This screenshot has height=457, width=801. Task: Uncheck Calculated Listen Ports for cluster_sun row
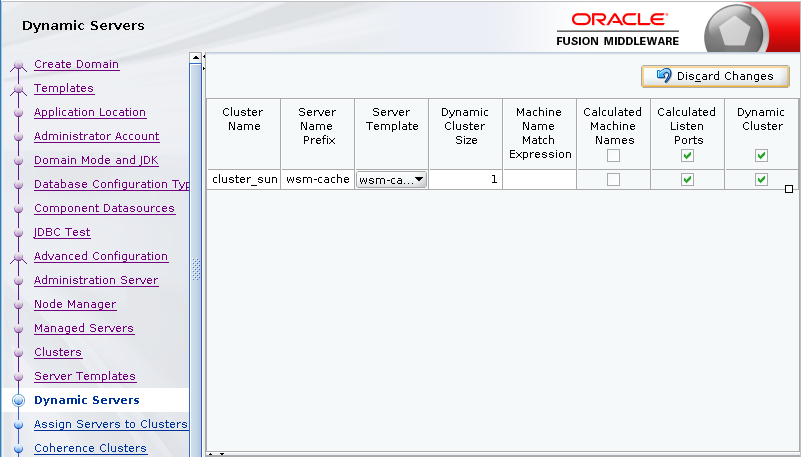[x=687, y=179]
